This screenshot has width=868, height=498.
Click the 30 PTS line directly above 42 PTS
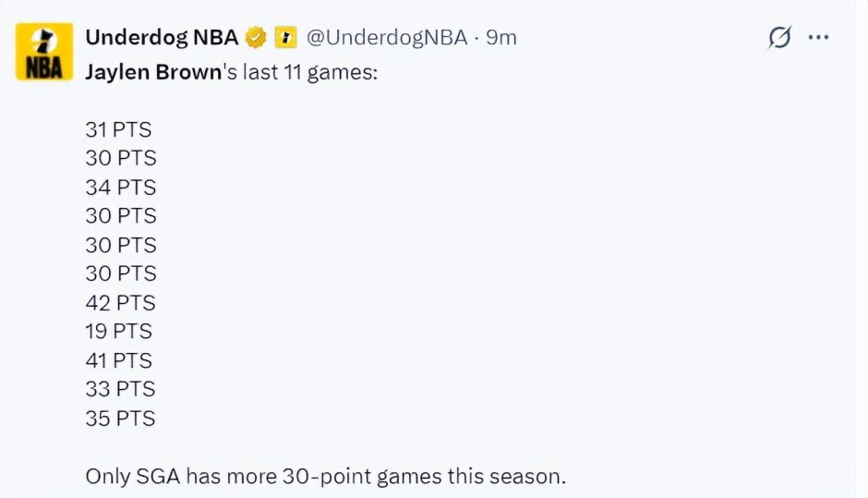tap(121, 273)
